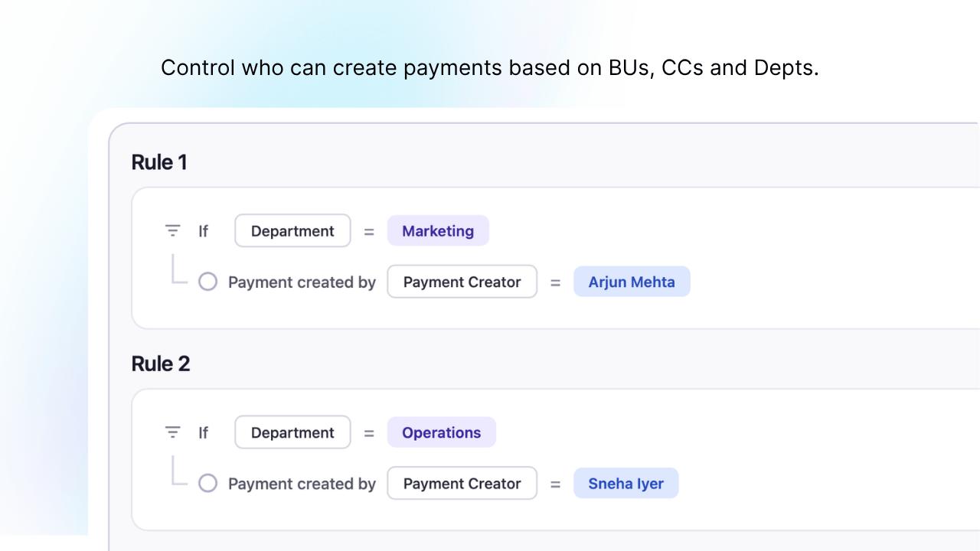Click the equals sign next to Department in Rule 2
Viewport: 980px width, 551px height.
tap(369, 432)
